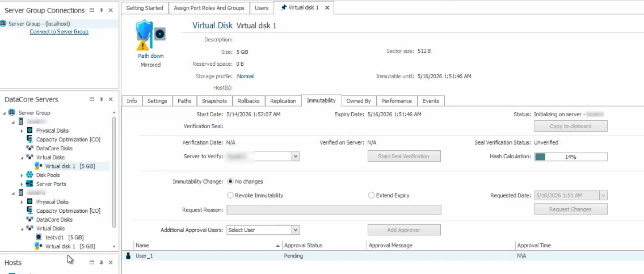Switch to the Snapshots tab
This screenshot has width=644, height=274.
pyautogui.click(x=214, y=101)
